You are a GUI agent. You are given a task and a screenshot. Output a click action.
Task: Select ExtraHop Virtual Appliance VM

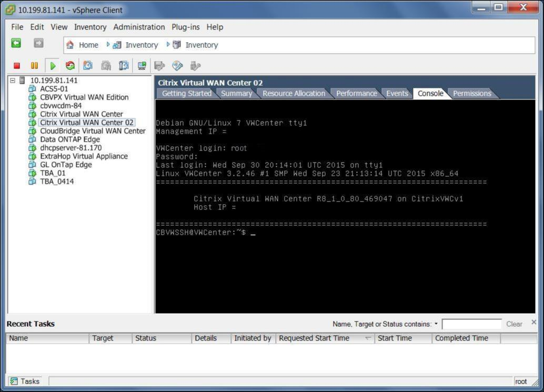pyautogui.click(x=84, y=156)
